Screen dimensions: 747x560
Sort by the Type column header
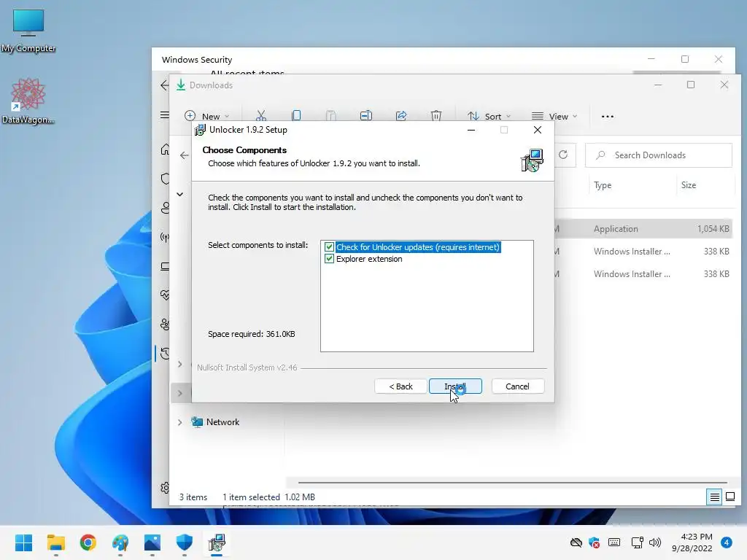603,185
